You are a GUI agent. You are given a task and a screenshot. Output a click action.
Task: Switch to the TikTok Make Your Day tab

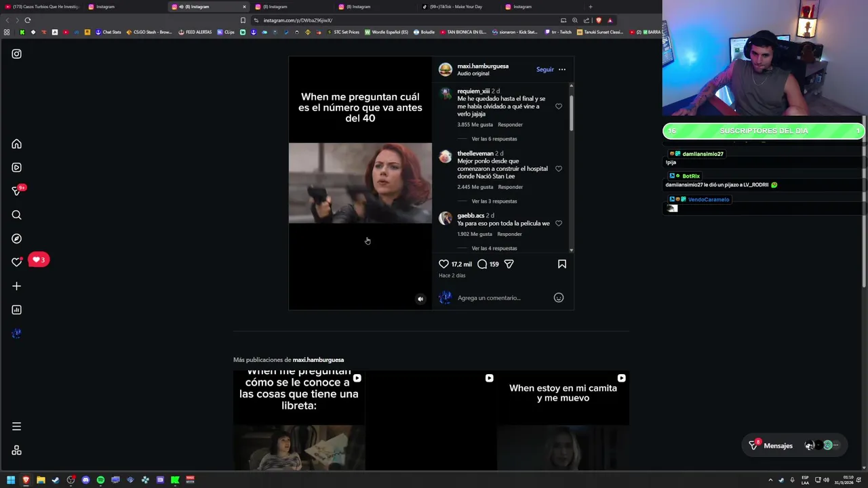click(x=461, y=7)
